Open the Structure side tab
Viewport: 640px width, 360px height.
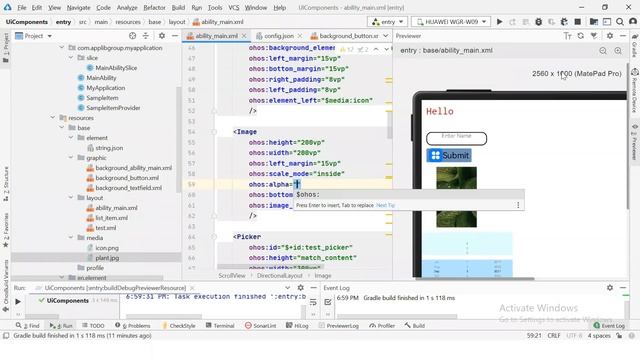coord(6,184)
